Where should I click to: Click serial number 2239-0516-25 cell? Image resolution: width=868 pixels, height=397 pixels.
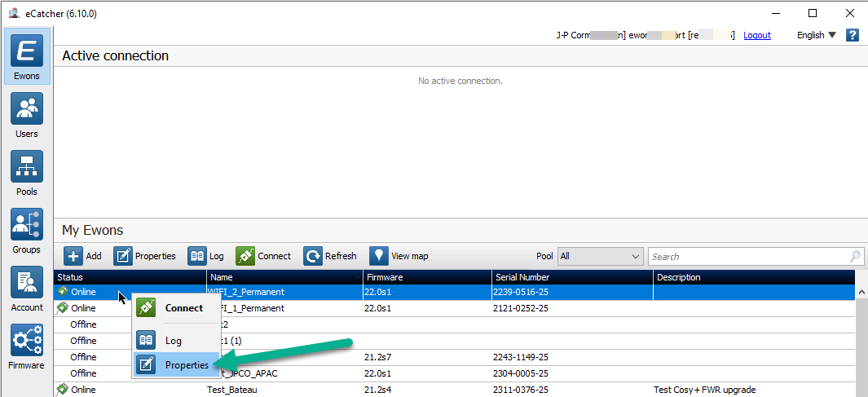click(x=572, y=292)
